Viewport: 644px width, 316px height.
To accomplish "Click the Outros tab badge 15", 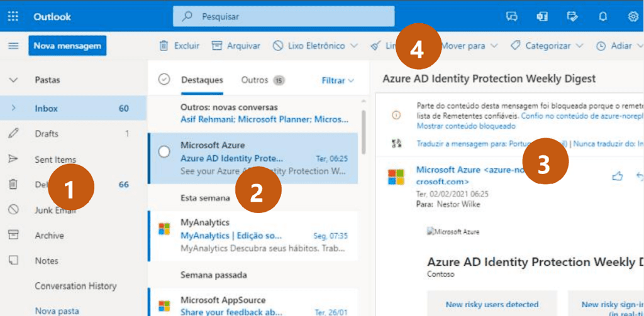I will pyautogui.click(x=279, y=80).
